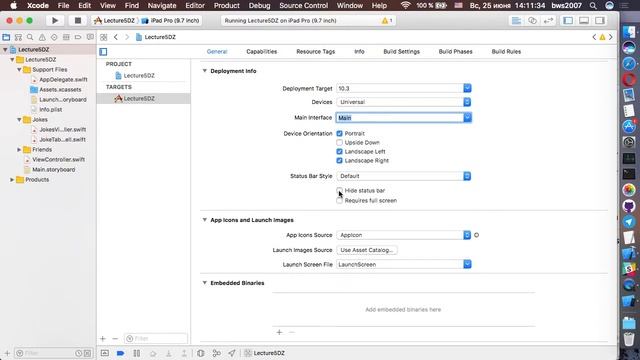Show the Assistant editor

tap(532, 20)
